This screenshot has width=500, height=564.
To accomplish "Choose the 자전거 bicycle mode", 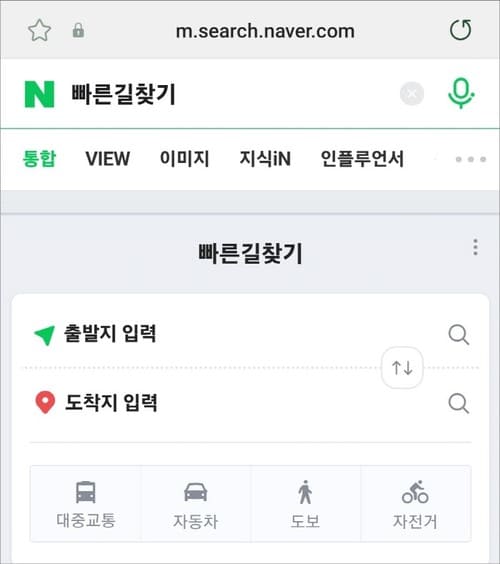I will coord(415,504).
